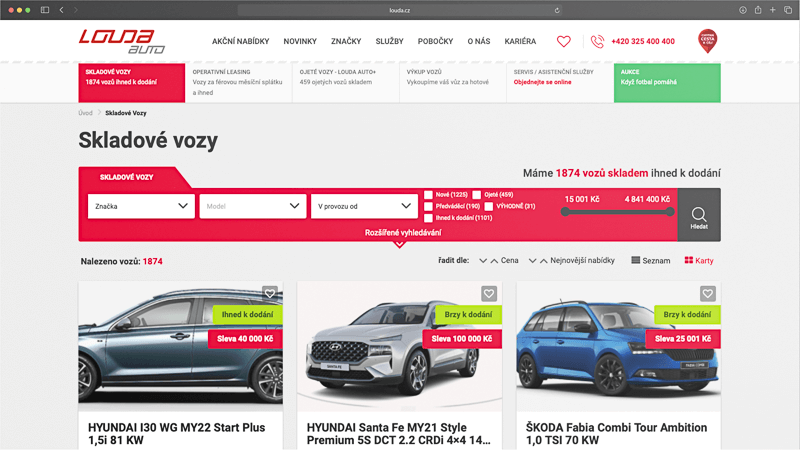Open the Akční nabídky menu item

click(x=240, y=42)
